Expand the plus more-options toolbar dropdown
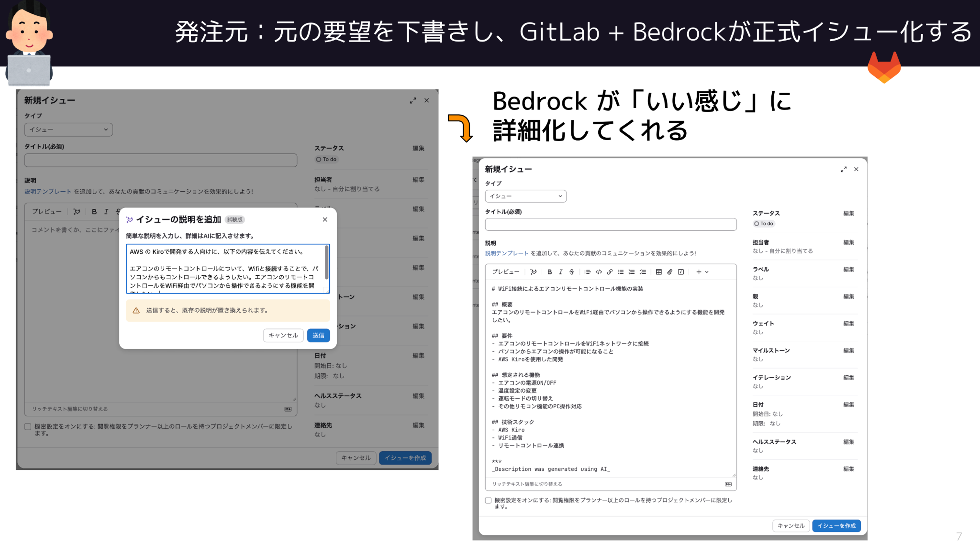The width and height of the screenshot is (980, 550). 702,272
